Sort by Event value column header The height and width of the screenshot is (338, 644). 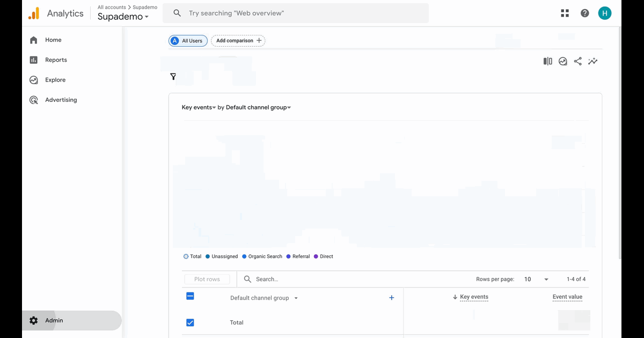pyautogui.click(x=567, y=297)
